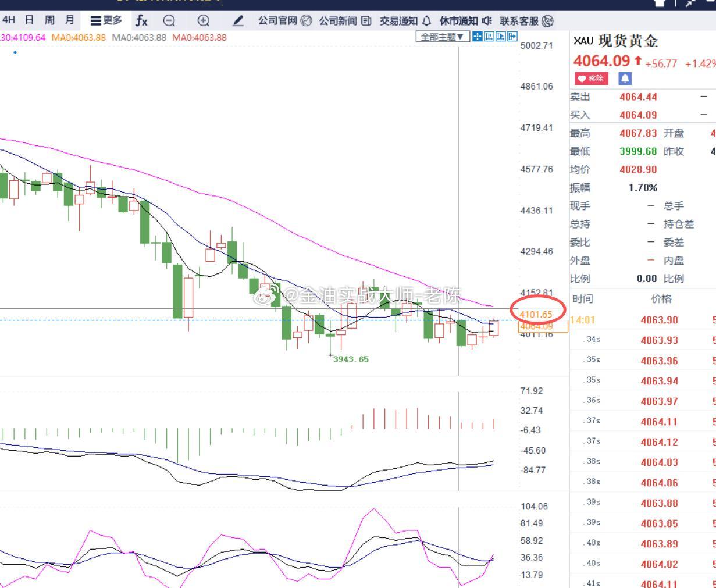Expand the 全部主题 dropdown

point(443,37)
